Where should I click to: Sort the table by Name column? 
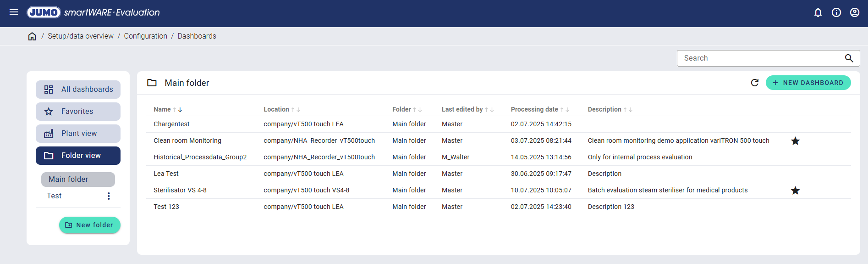click(x=162, y=109)
